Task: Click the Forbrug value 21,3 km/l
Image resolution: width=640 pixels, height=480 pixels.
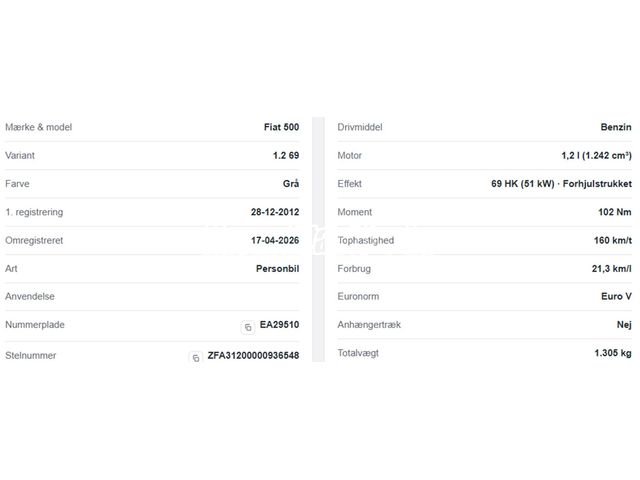Action: pyautogui.click(x=611, y=269)
